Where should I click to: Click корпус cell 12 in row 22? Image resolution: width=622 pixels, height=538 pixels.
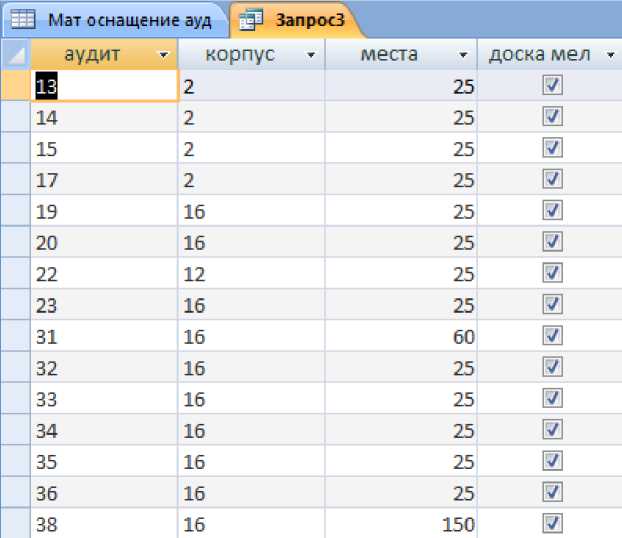[251, 274]
